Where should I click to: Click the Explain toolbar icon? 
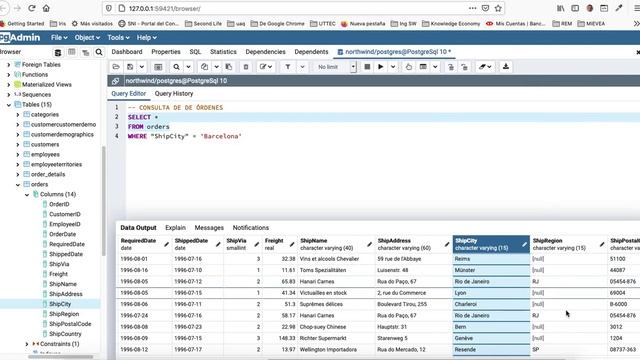[x=409, y=67]
